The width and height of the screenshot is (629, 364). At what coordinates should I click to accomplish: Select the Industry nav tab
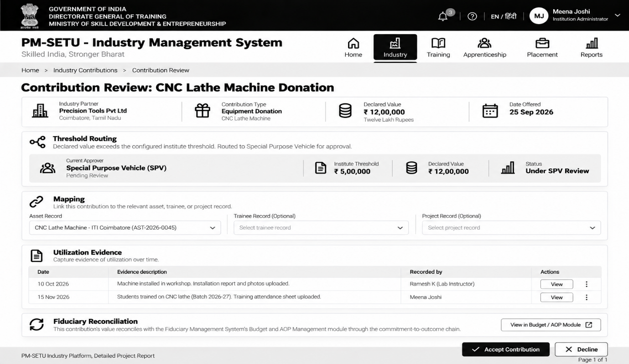click(x=395, y=47)
